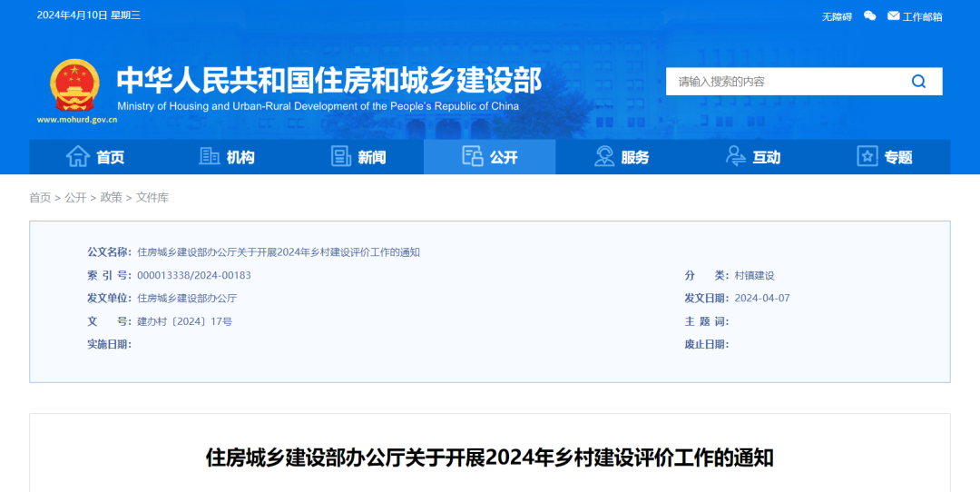Click the home icon beside 首页
This screenshot has width=980, height=492.
78,156
